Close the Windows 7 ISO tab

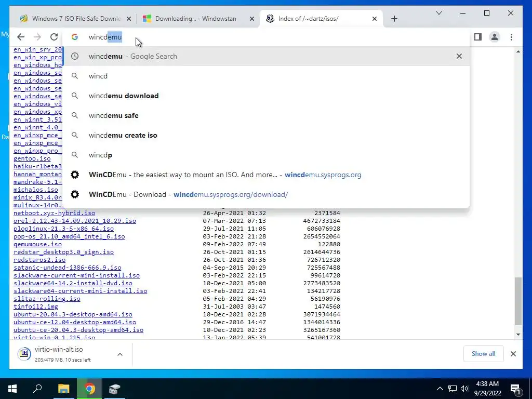click(x=129, y=19)
